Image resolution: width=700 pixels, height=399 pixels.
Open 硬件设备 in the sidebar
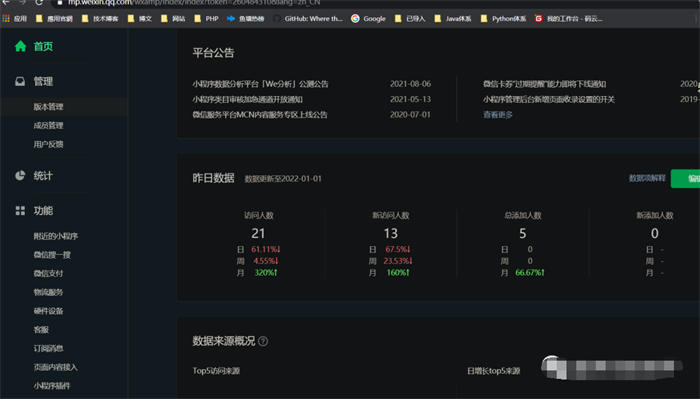click(x=48, y=311)
